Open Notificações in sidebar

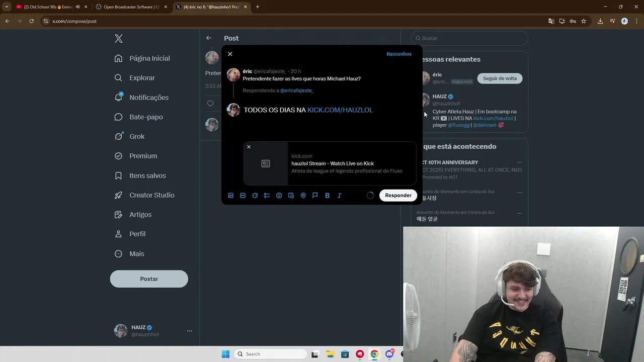142,98
